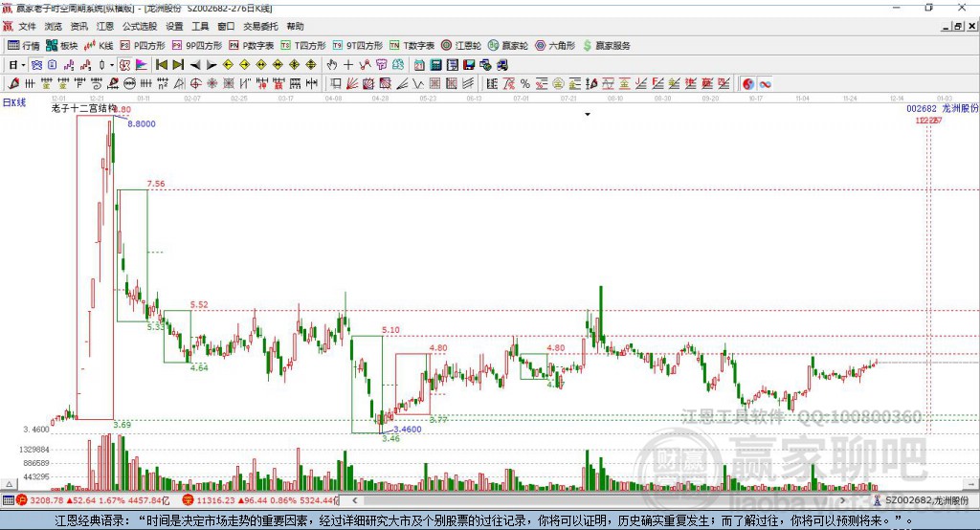Click the 老子十二宫结构 annotation label
Viewport: 980px width, 530px height.
coord(83,108)
